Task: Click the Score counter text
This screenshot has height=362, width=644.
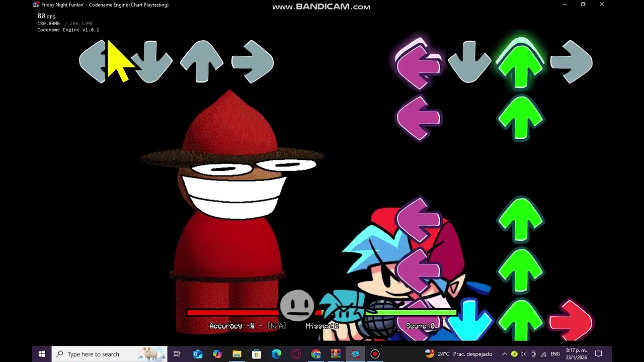Action: coord(420,326)
